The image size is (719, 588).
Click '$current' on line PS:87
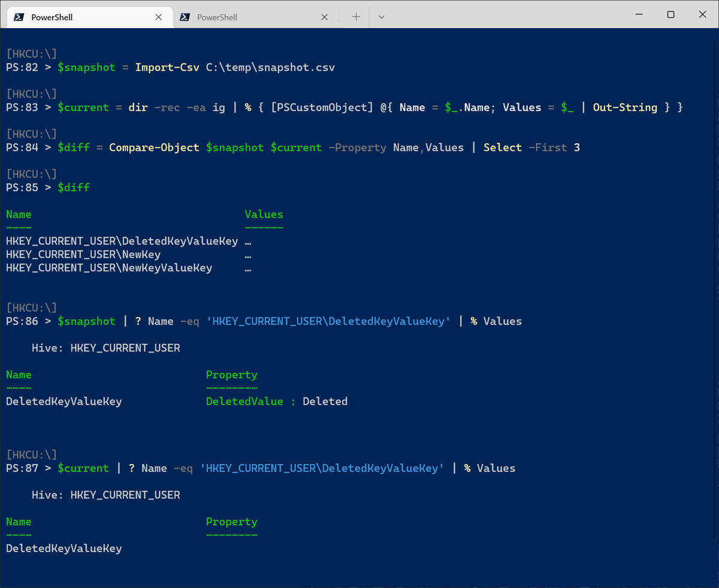coord(83,468)
